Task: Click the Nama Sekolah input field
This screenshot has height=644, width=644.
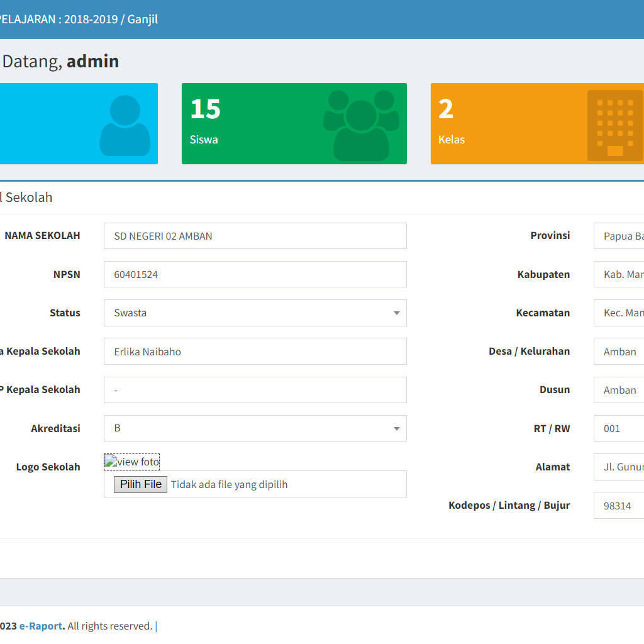Action: pos(255,236)
